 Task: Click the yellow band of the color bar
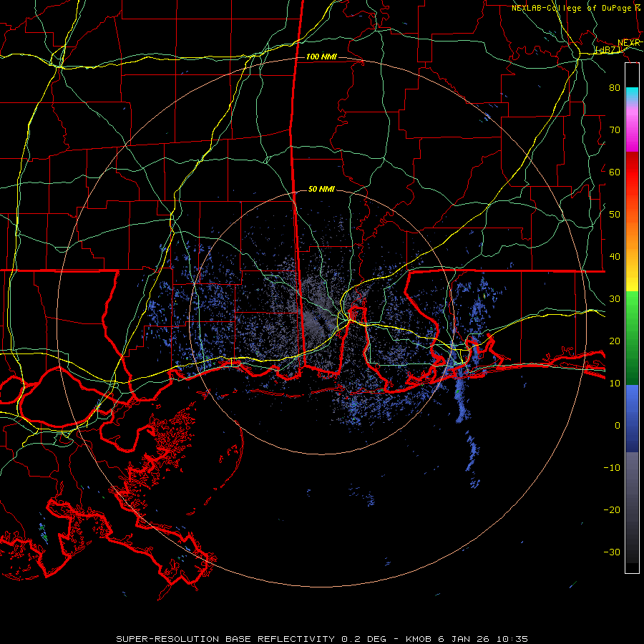click(632, 279)
